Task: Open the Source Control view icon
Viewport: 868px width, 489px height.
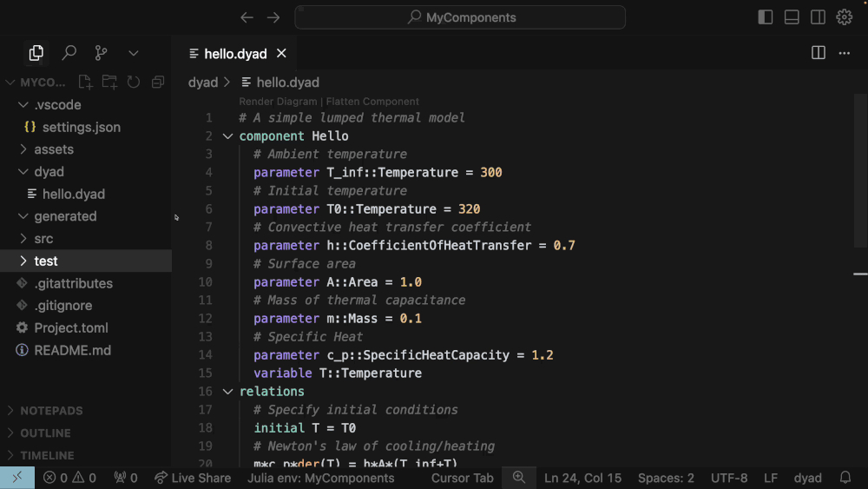Action: (102, 53)
